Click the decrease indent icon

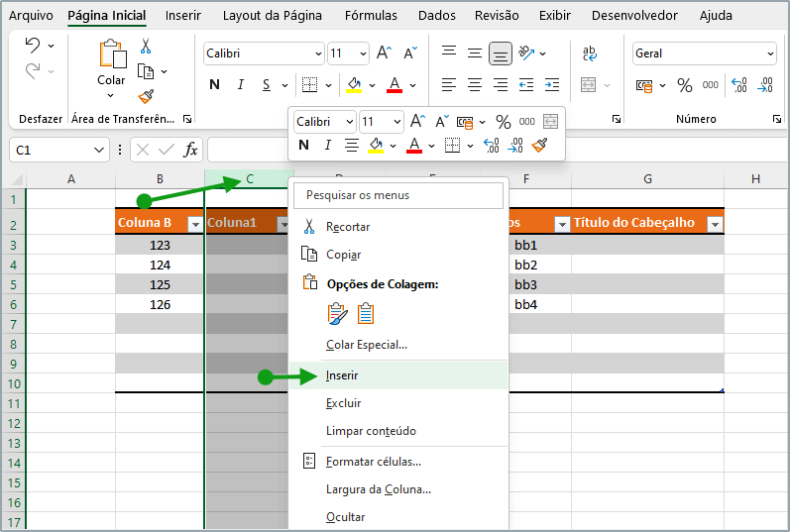pos(526,84)
